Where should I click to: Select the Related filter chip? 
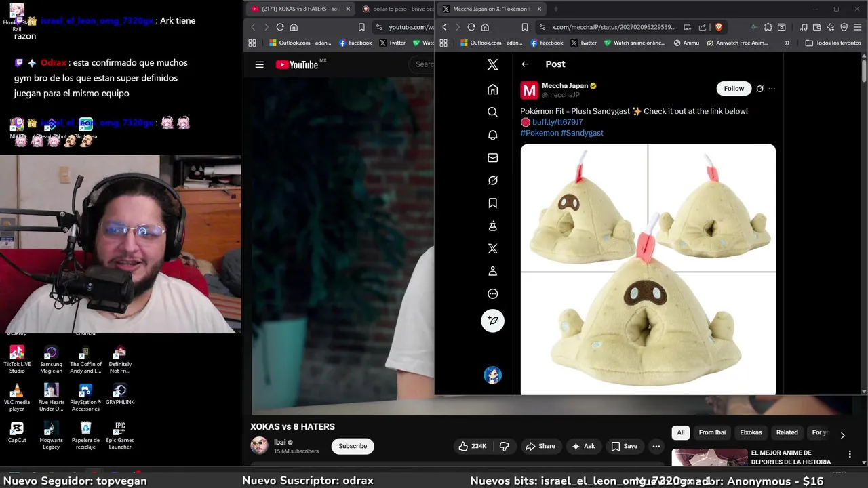click(x=787, y=432)
